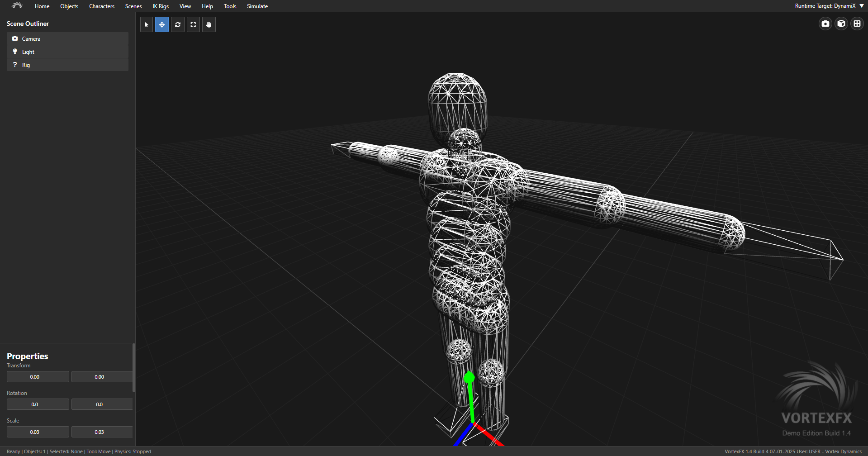Switch to the Rotate tool
The width and height of the screenshot is (868, 456).
(178, 24)
